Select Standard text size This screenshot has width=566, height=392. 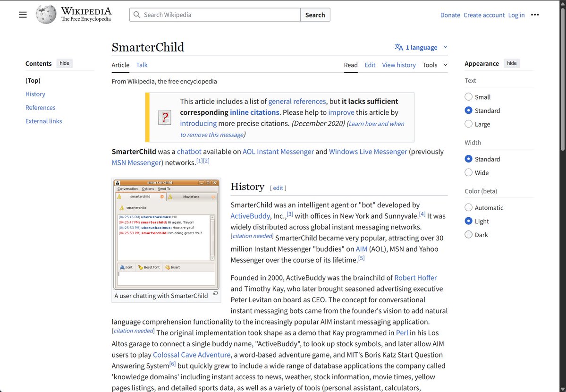pyautogui.click(x=469, y=111)
